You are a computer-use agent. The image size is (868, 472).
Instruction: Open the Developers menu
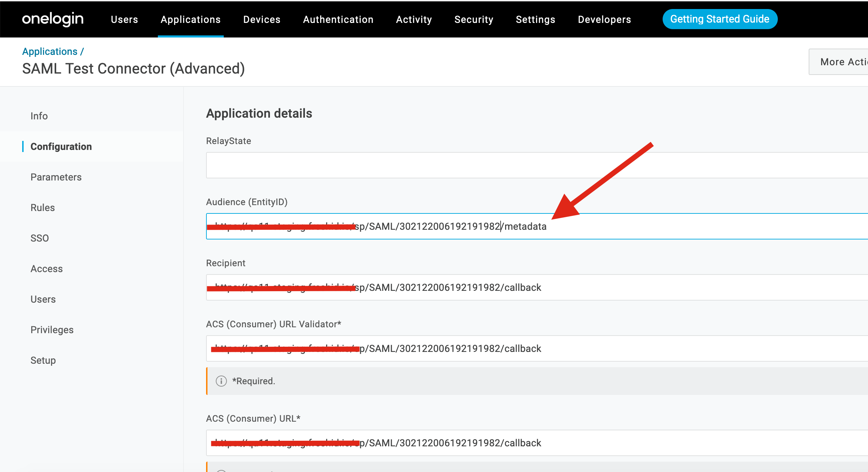(604, 19)
